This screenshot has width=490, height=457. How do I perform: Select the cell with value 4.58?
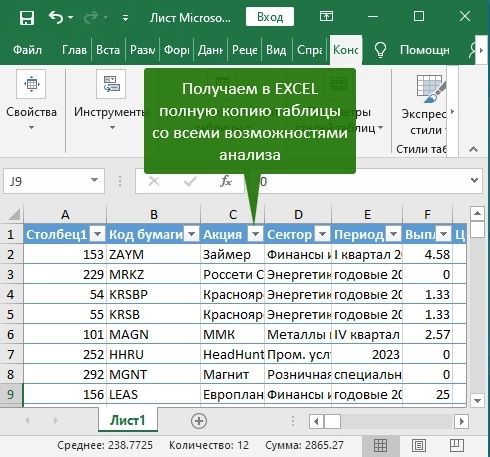click(427, 254)
